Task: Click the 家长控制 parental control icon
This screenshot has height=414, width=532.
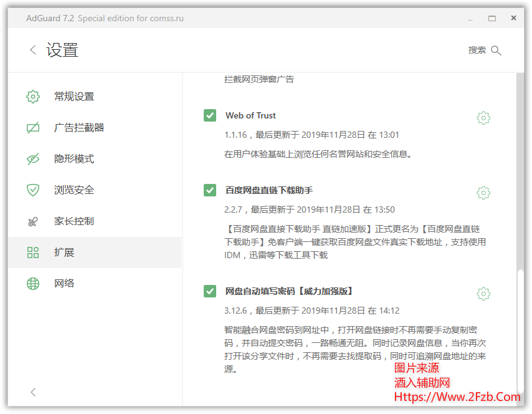Action: pyautogui.click(x=33, y=221)
